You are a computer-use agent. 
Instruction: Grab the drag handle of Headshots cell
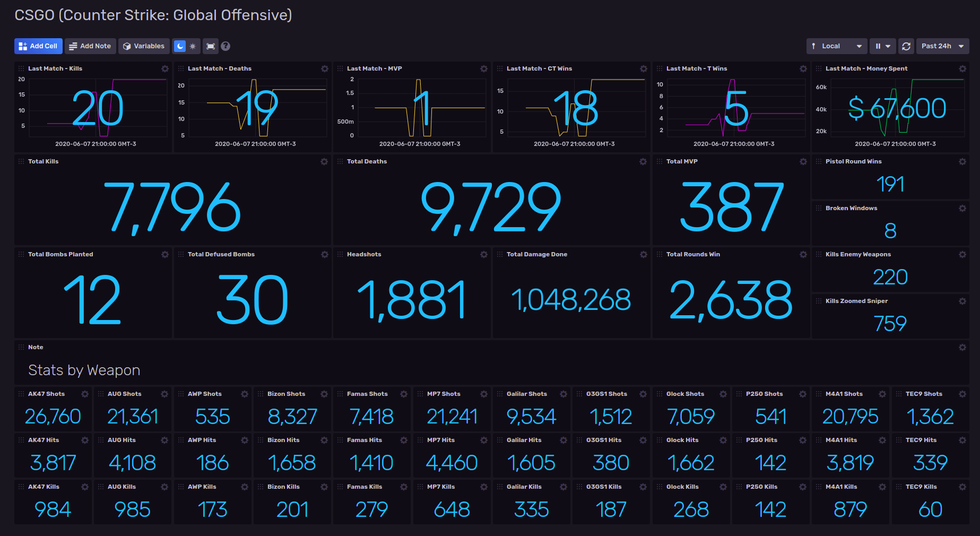click(340, 254)
